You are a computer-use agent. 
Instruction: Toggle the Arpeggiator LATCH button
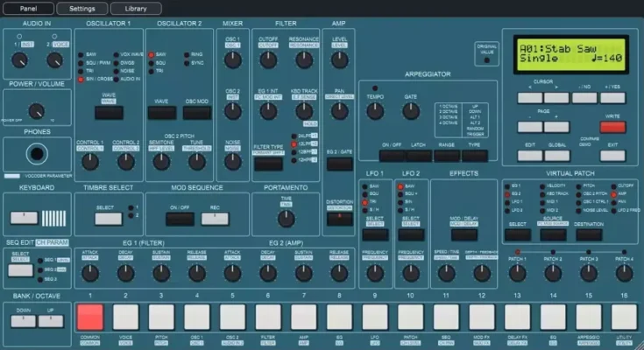pyautogui.click(x=419, y=156)
